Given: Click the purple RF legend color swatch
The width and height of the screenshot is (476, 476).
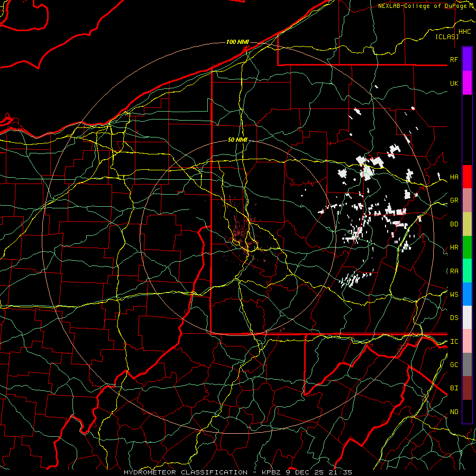Looking at the screenshot, I should pos(467,59).
